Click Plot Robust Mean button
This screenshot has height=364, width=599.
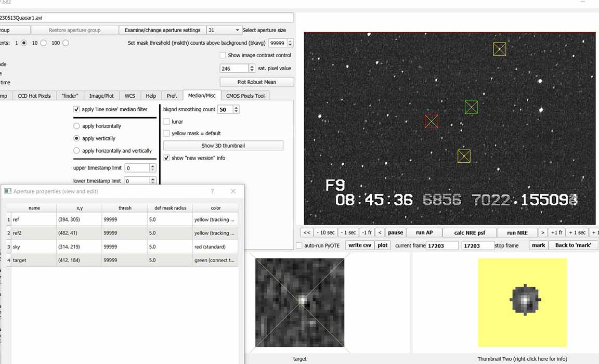point(257,82)
